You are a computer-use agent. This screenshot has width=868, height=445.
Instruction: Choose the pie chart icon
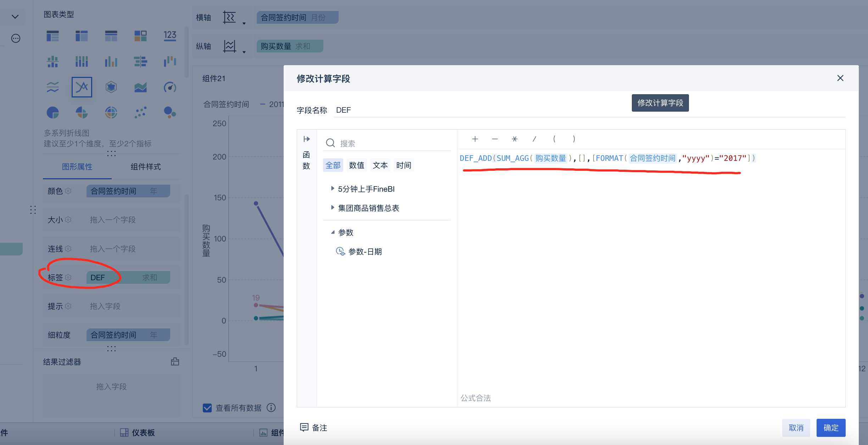(x=52, y=113)
